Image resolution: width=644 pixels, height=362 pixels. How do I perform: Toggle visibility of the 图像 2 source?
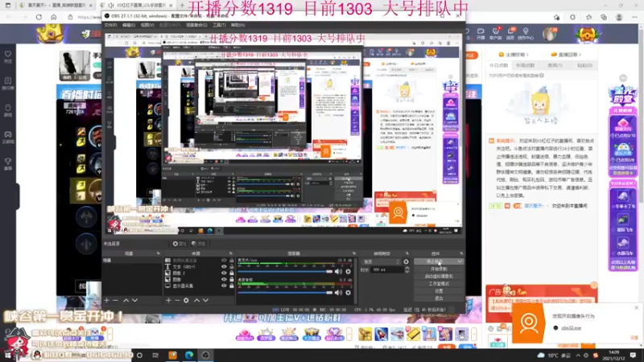tap(224, 273)
